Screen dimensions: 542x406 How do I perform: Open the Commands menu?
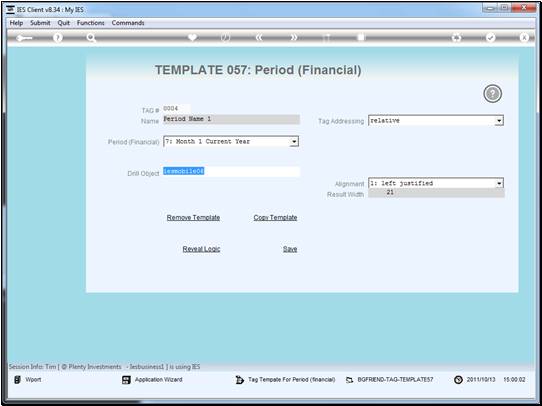point(128,23)
